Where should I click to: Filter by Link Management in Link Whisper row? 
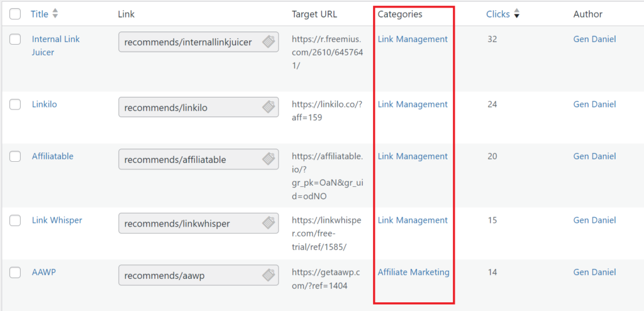413,220
